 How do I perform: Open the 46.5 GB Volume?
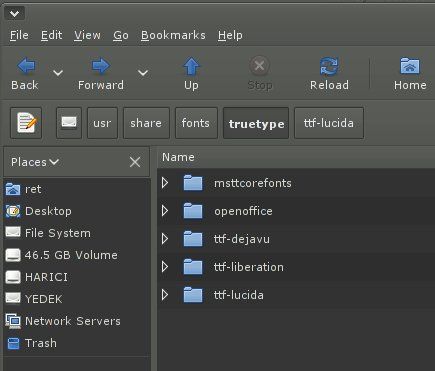pyautogui.click(x=62, y=255)
